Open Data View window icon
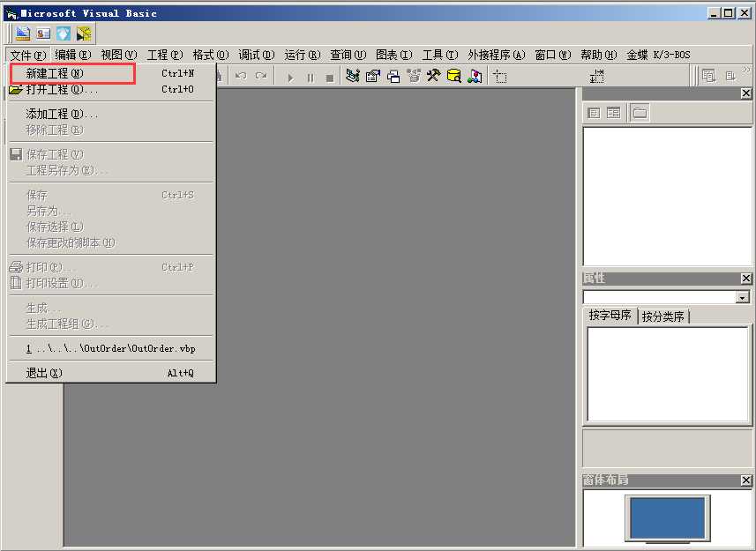The image size is (756, 551). tap(453, 76)
